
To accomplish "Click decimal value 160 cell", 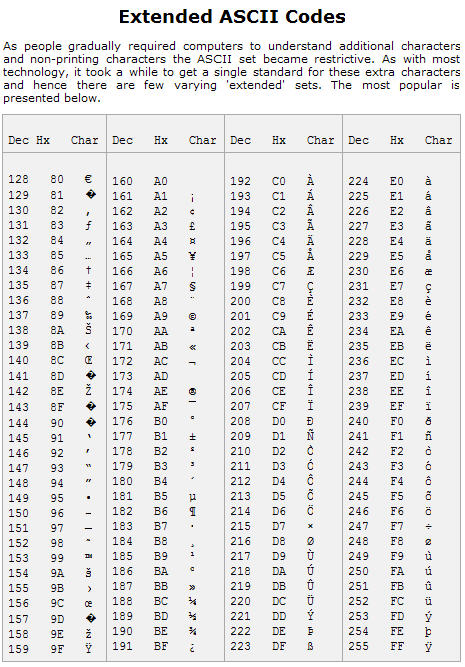I will click(123, 181).
